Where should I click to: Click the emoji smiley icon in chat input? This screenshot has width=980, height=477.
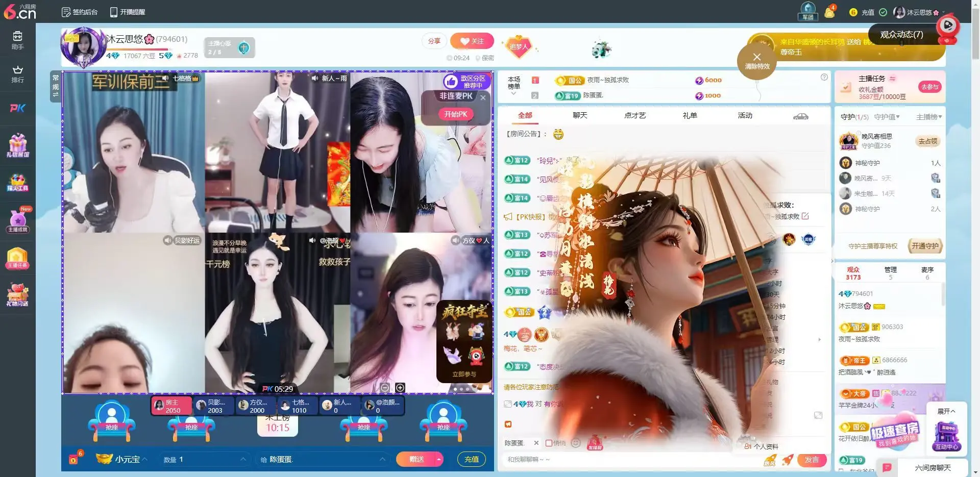tap(576, 443)
